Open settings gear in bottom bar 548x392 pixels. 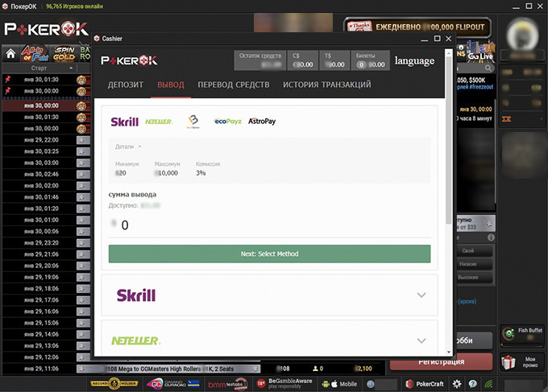pyautogui.click(x=457, y=384)
